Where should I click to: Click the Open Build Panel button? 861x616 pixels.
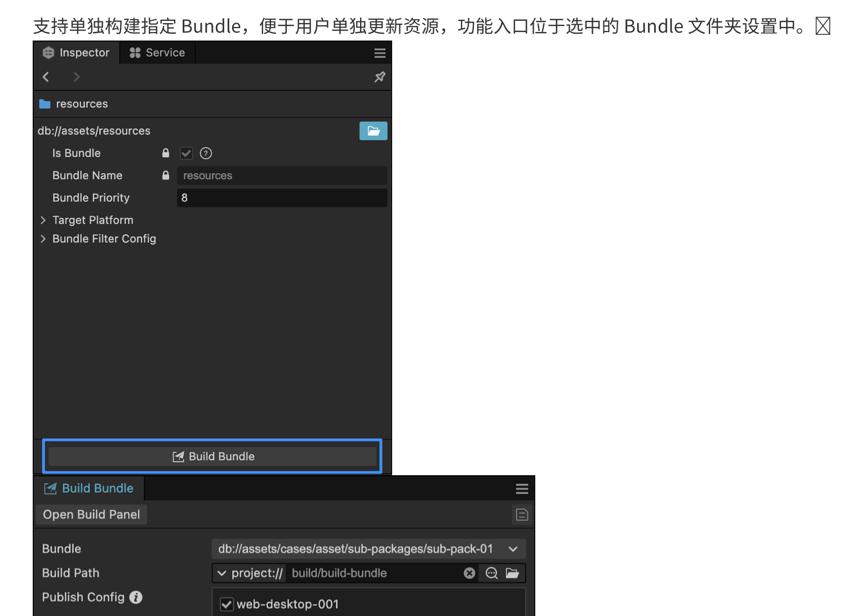click(91, 515)
